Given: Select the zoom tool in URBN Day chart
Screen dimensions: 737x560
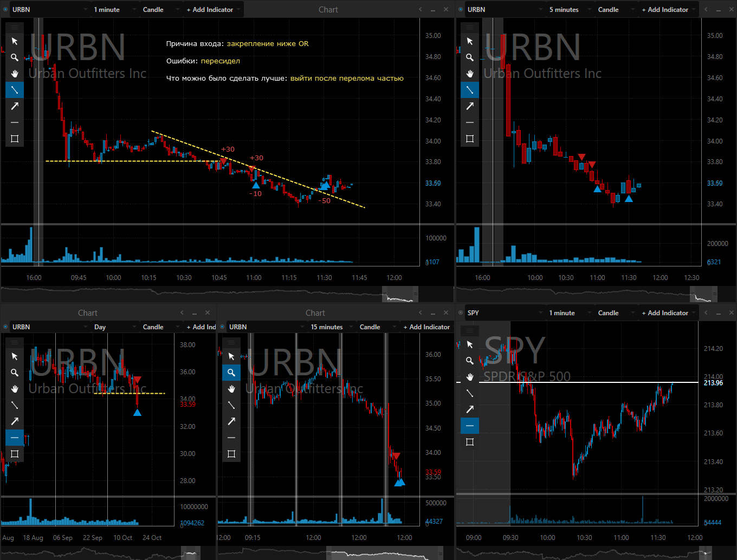Looking at the screenshot, I should pos(15,373).
